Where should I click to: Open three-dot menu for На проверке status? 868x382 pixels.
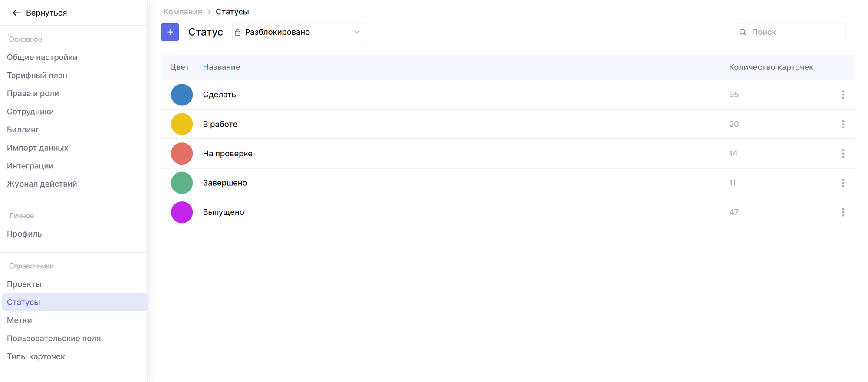click(843, 154)
